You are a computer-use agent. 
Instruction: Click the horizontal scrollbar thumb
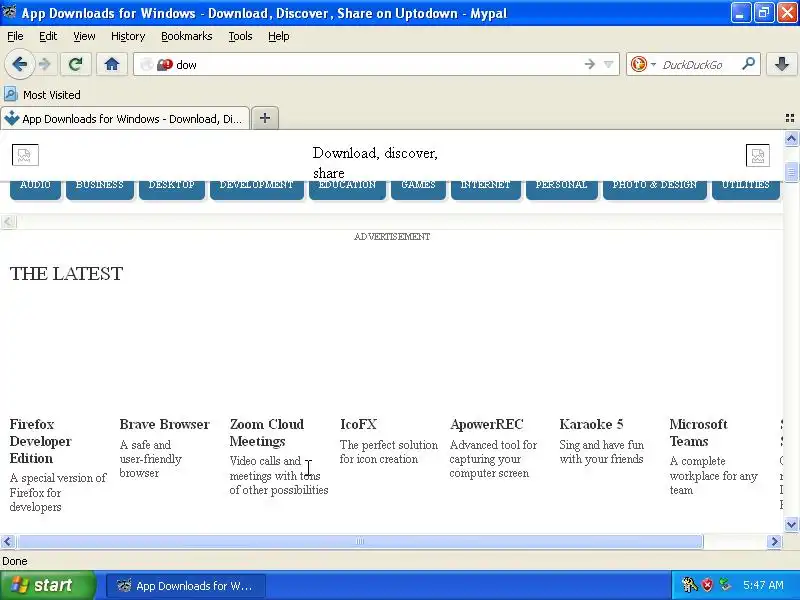point(360,541)
